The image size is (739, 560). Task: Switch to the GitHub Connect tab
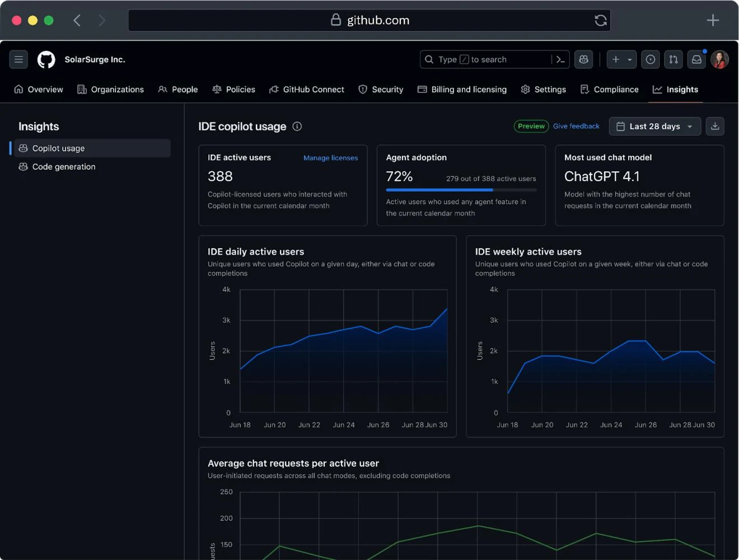(x=307, y=90)
